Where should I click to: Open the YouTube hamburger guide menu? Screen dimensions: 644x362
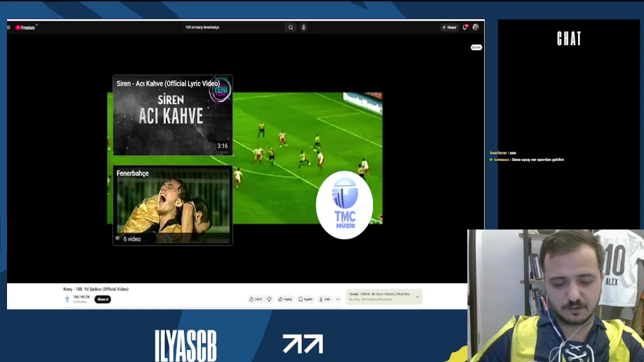pyautogui.click(x=9, y=28)
